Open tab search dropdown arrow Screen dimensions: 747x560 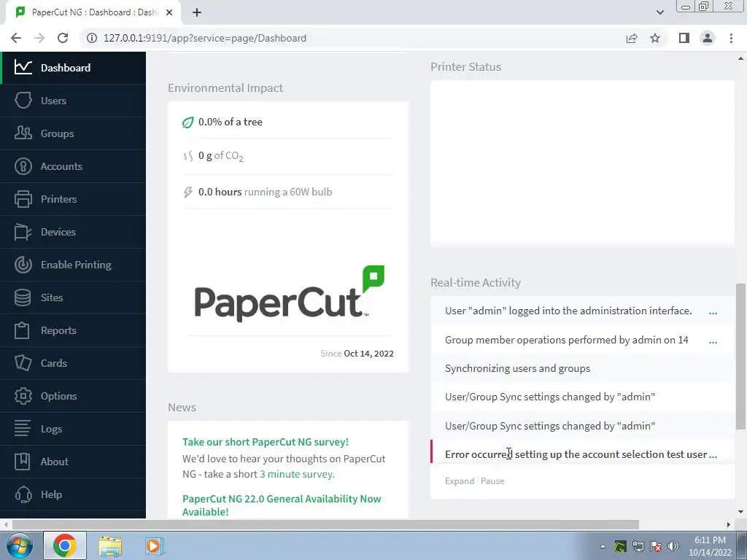click(659, 12)
